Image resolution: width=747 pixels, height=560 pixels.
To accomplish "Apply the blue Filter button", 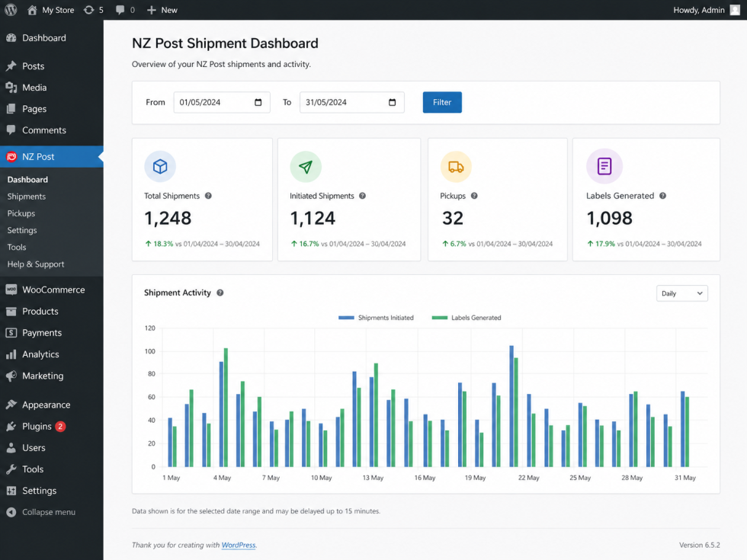I will click(442, 102).
